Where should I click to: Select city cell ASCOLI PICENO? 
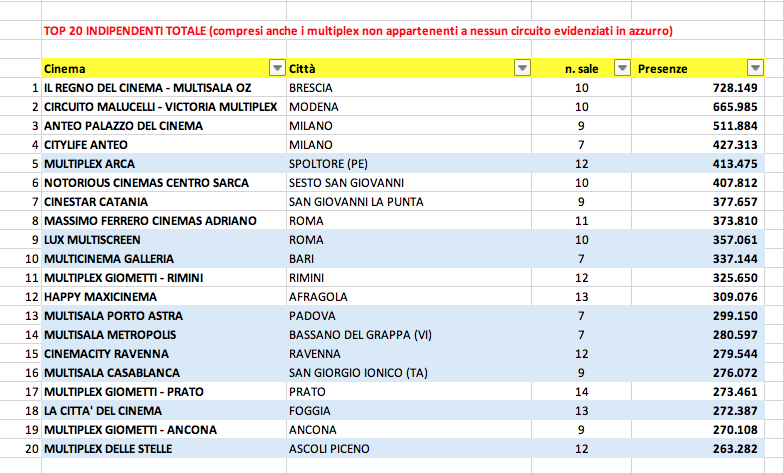[x=409, y=449]
